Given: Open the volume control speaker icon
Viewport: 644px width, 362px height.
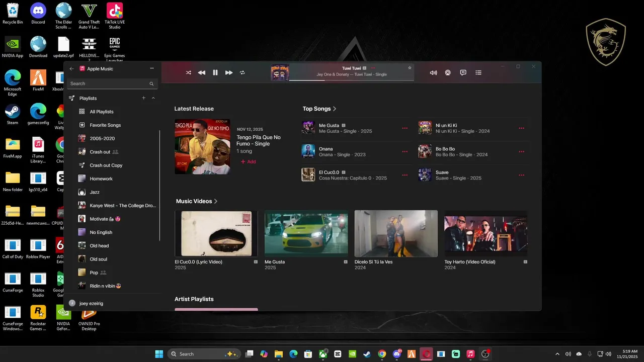Looking at the screenshot, I should point(433,72).
